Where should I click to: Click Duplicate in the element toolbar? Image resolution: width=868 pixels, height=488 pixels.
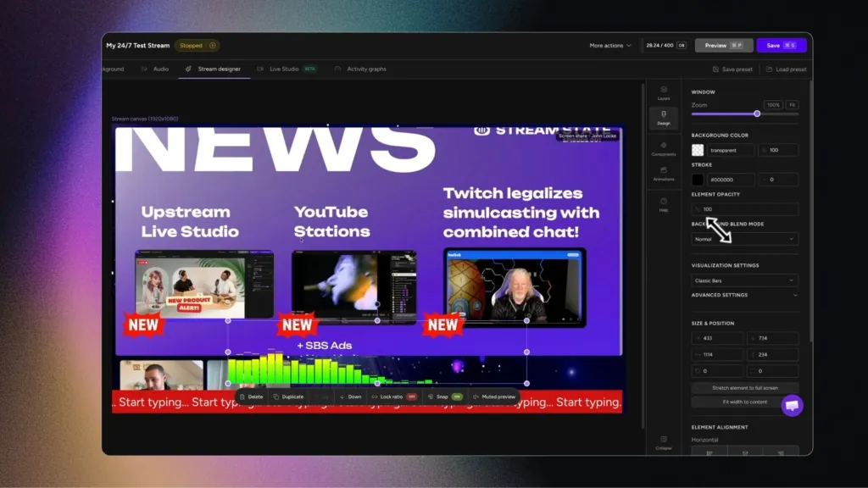point(288,396)
